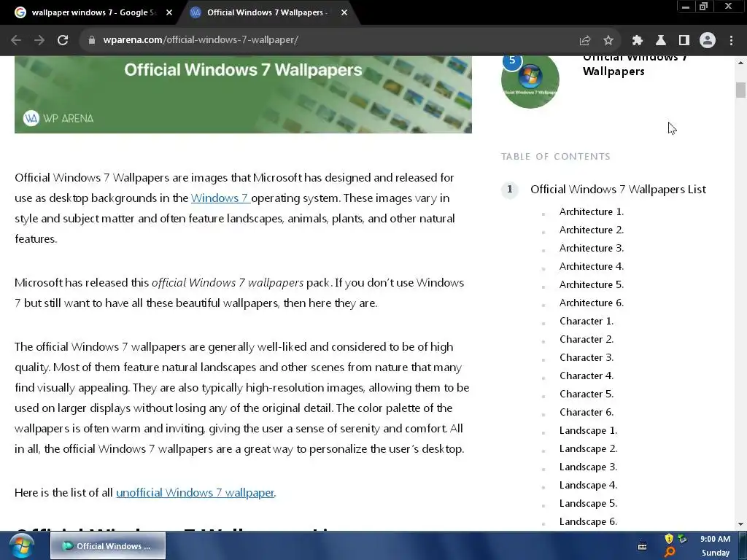Open Chrome Labs flask icon
The image size is (747, 560).
661,41
